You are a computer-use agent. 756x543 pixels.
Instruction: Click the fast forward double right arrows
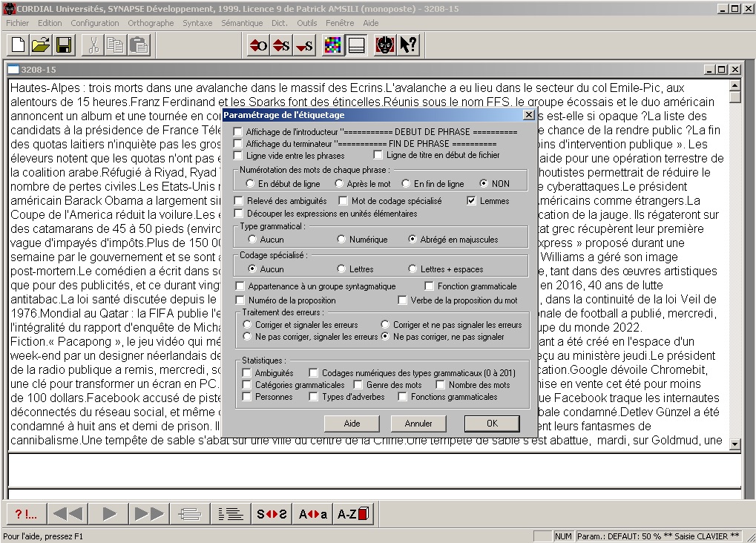tap(149, 514)
